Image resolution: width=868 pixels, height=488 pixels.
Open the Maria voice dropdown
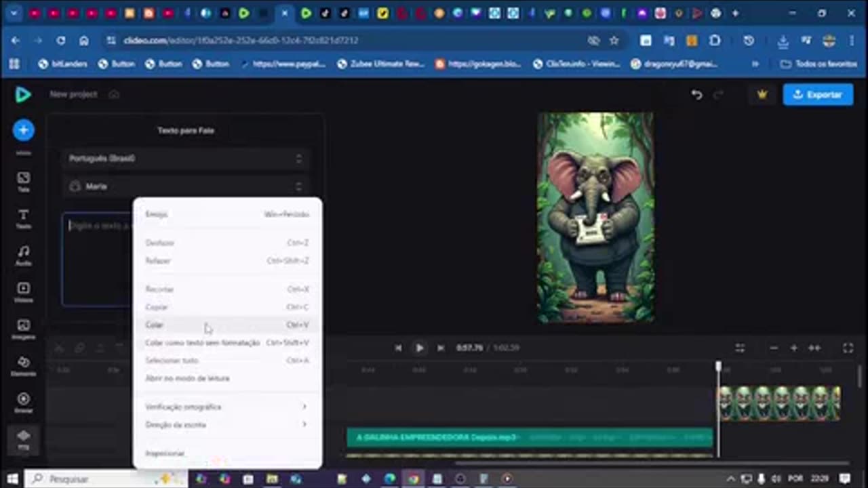point(185,186)
